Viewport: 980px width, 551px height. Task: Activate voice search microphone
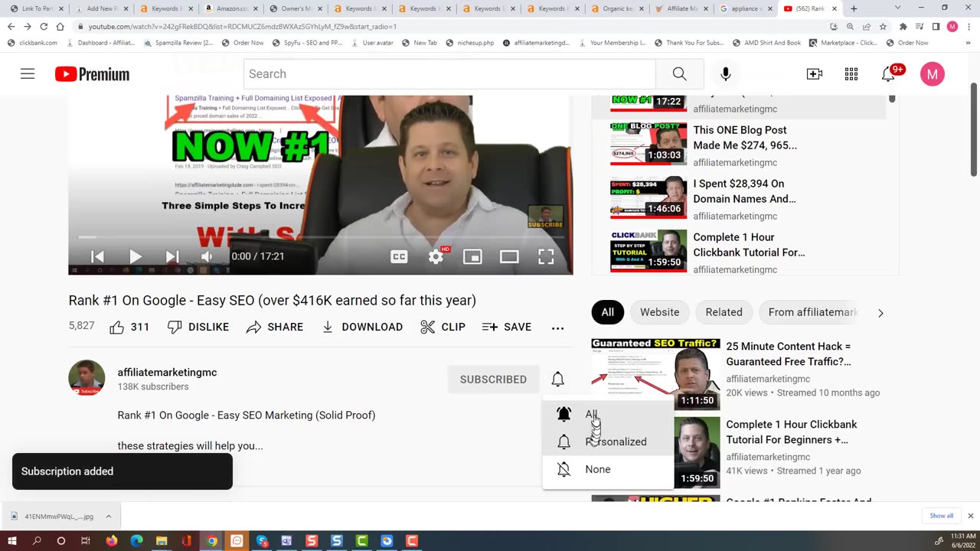click(x=726, y=74)
